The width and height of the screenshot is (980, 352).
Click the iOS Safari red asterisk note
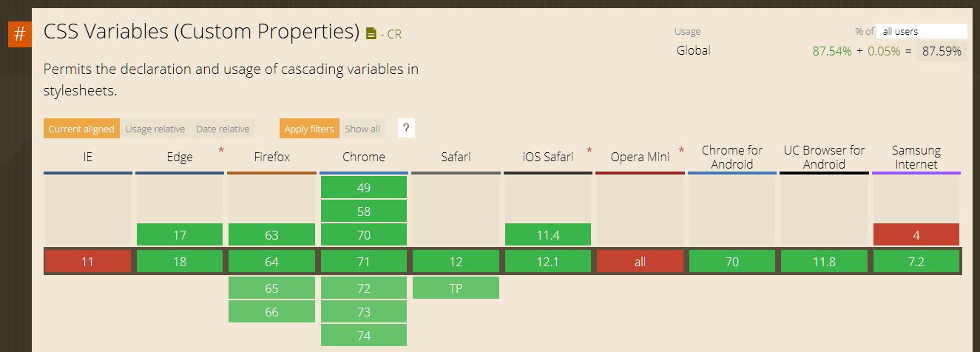click(x=589, y=150)
